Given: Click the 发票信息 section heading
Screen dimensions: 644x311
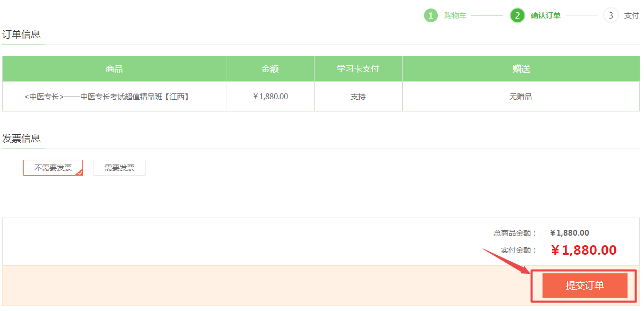Looking at the screenshot, I should click(x=21, y=139).
